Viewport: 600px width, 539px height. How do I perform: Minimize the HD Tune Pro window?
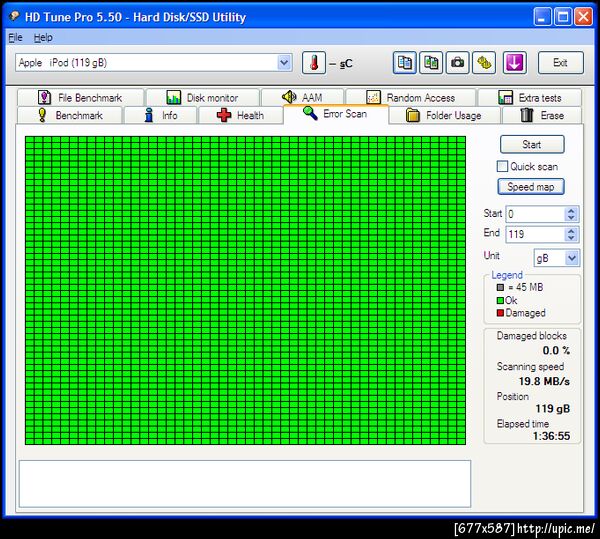pyautogui.click(x=542, y=17)
